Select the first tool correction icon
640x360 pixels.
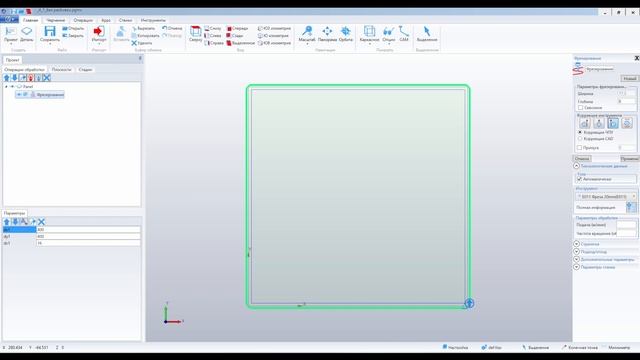584,123
